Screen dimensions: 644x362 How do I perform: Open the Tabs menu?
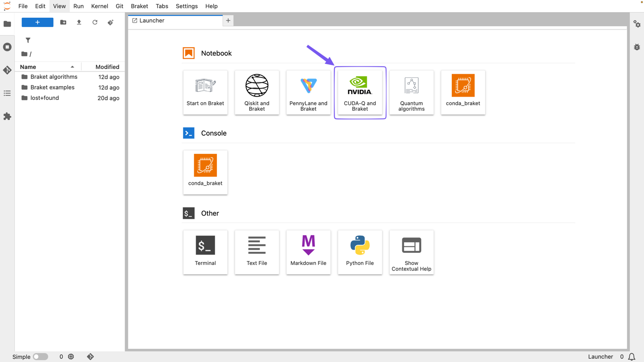(x=161, y=6)
